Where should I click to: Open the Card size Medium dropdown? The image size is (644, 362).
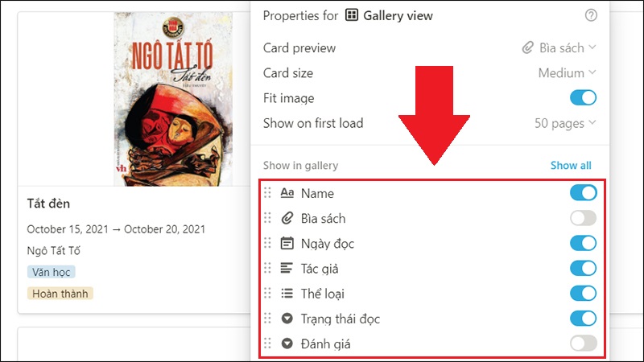(568, 72)
